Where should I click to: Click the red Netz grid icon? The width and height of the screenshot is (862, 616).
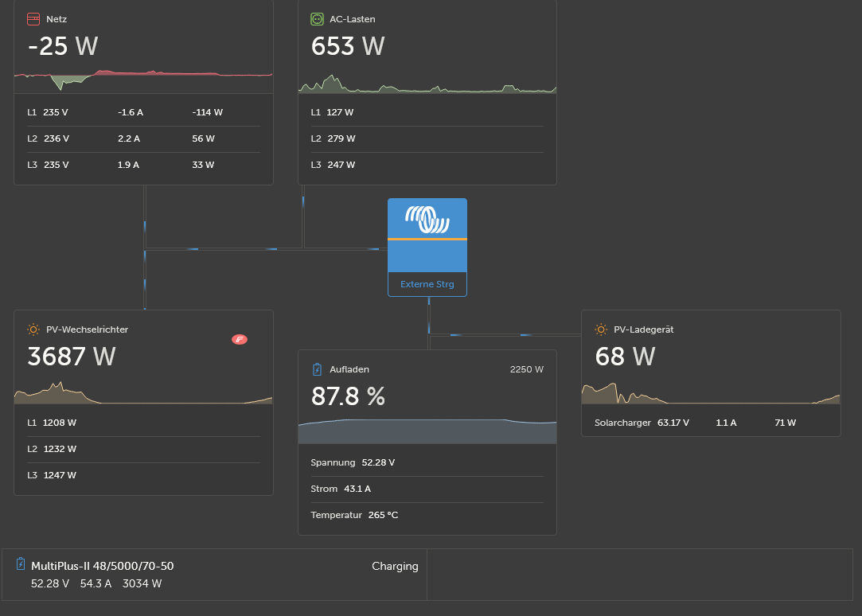point(33,18)
